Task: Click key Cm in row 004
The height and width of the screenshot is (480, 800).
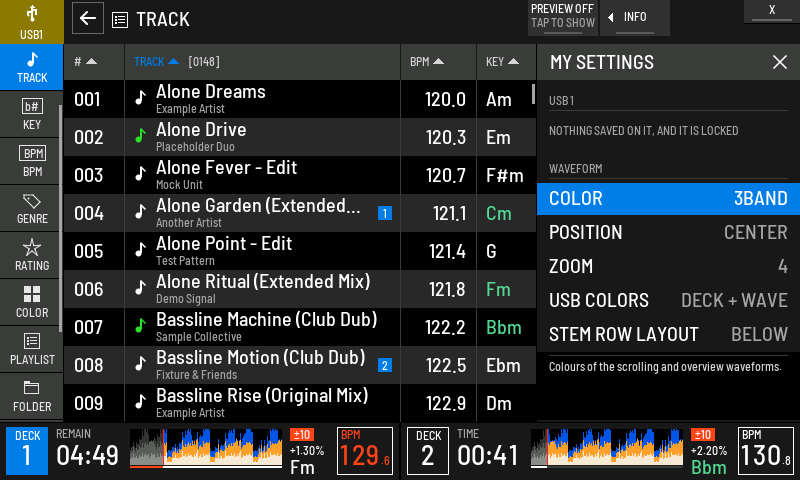Action: point(498,213)
